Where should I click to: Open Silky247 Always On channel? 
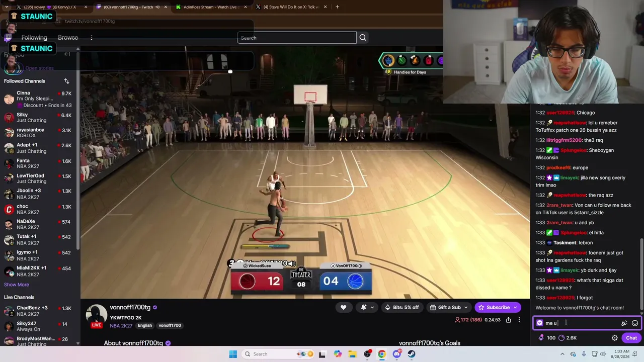point(39,326)
